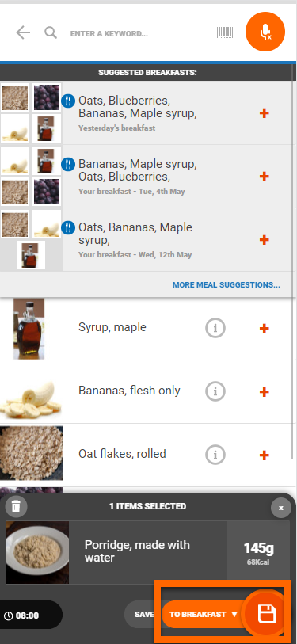The height and width of the screenshot is (644, 297).
Task: Add the Wed, 12th May breakfast
Action: tap(265, 240)
